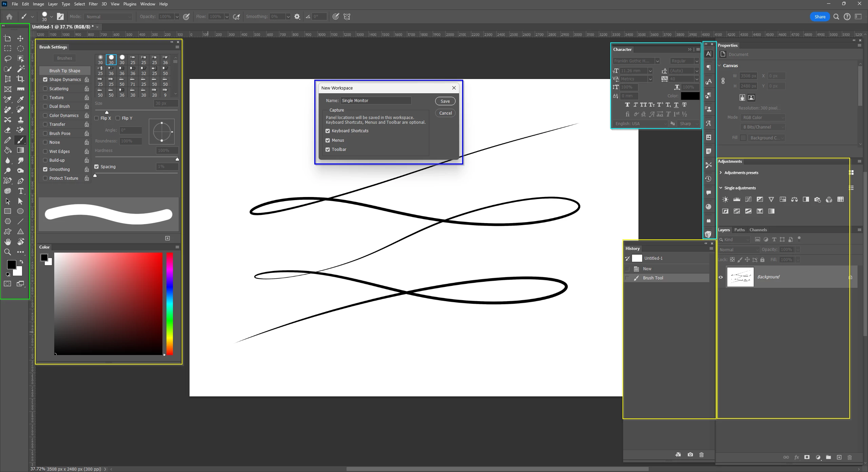868x472 pixels.
Task: Select the Zoom tool in toolbar
Action: point(7,252)
